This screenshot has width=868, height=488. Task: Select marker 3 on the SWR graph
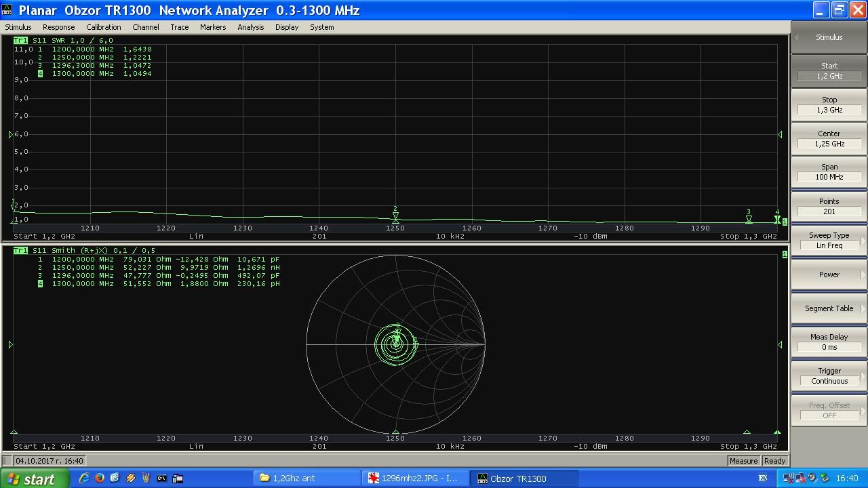point(749,218)
